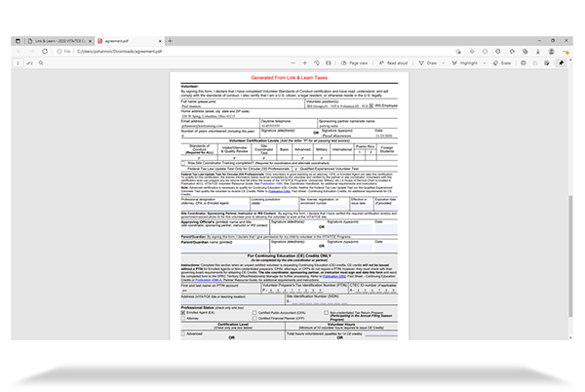
Task: Close the agreement.pdf tab
Action: coord(160,41)
